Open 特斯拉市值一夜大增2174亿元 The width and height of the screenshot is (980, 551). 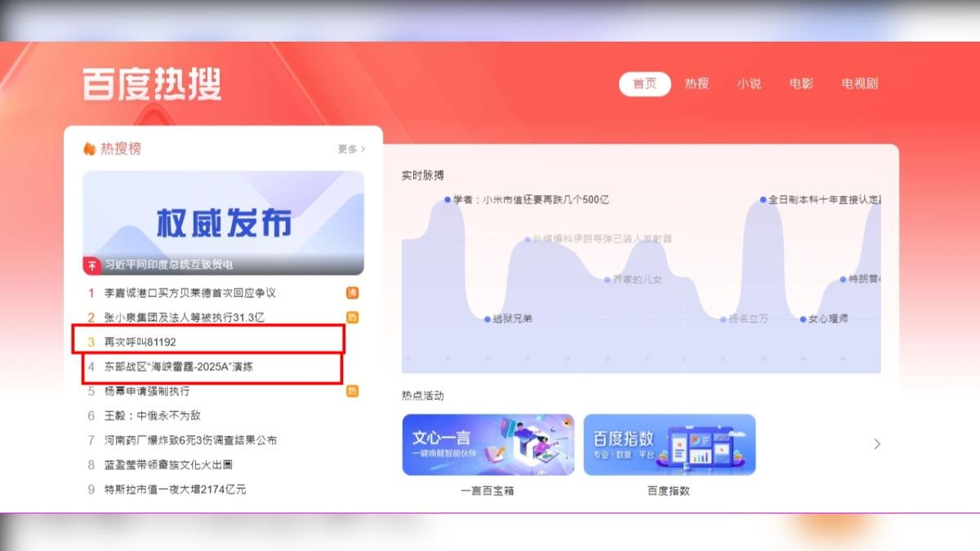pos(176,489)
